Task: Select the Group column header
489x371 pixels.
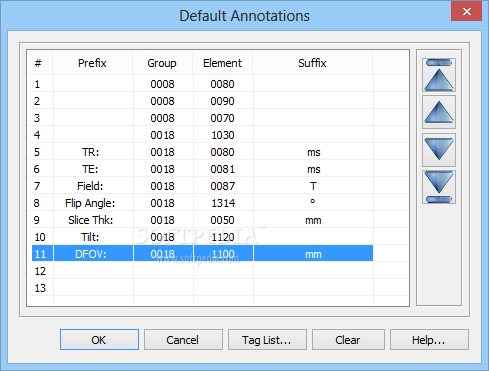Action: coord(162,63)
